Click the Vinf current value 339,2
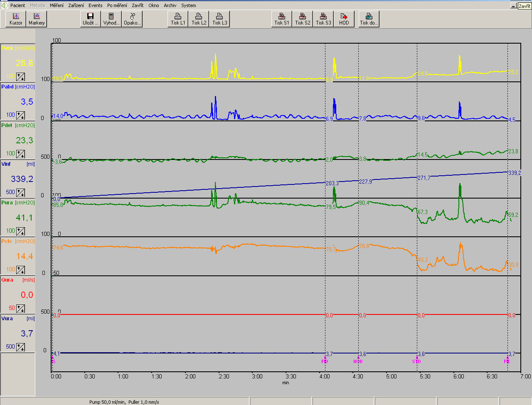The width and height of the screenshot is (532, 405). 22,179
